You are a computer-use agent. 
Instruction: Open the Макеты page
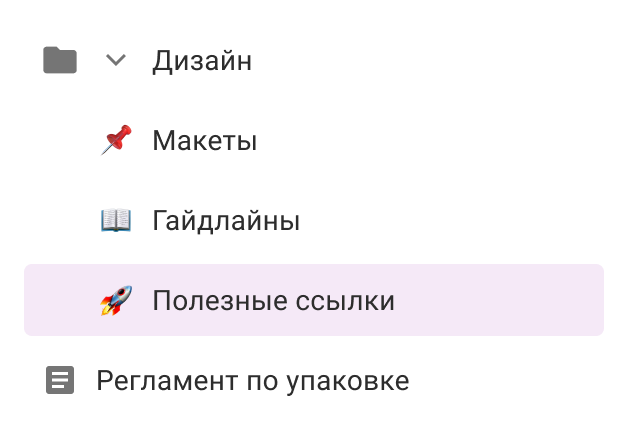[x=204, y=141]
